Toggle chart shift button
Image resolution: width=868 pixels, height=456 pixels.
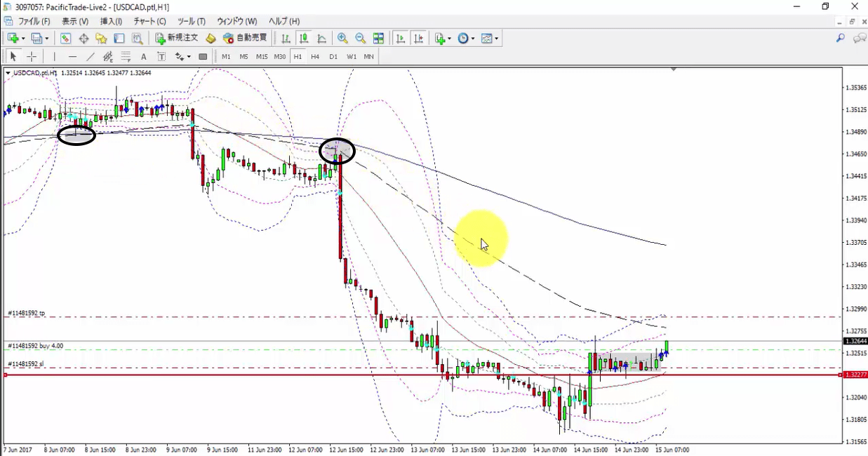pos(418,39)
